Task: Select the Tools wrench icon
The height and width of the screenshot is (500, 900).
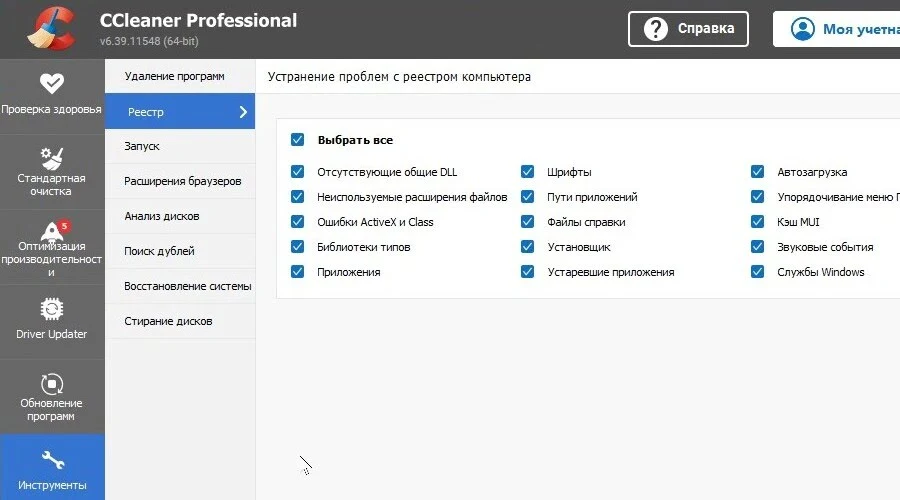Action: tap(51, 459)
